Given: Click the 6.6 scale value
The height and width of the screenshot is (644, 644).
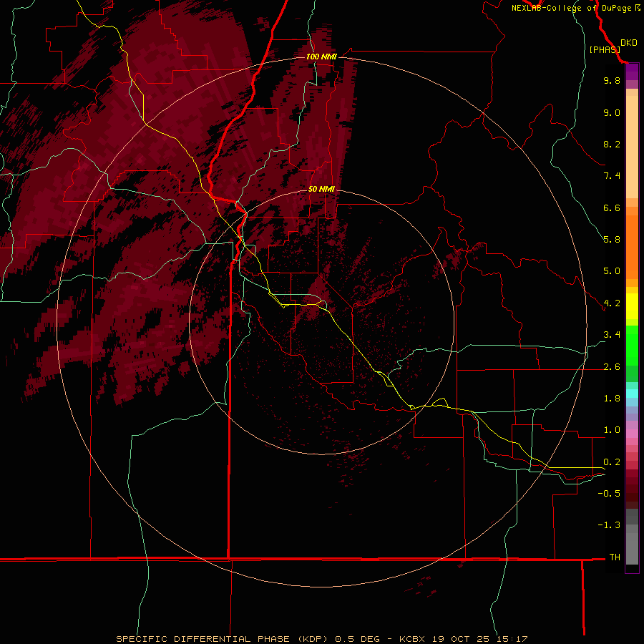Looking at the screenshot, I should click(612, 208).
